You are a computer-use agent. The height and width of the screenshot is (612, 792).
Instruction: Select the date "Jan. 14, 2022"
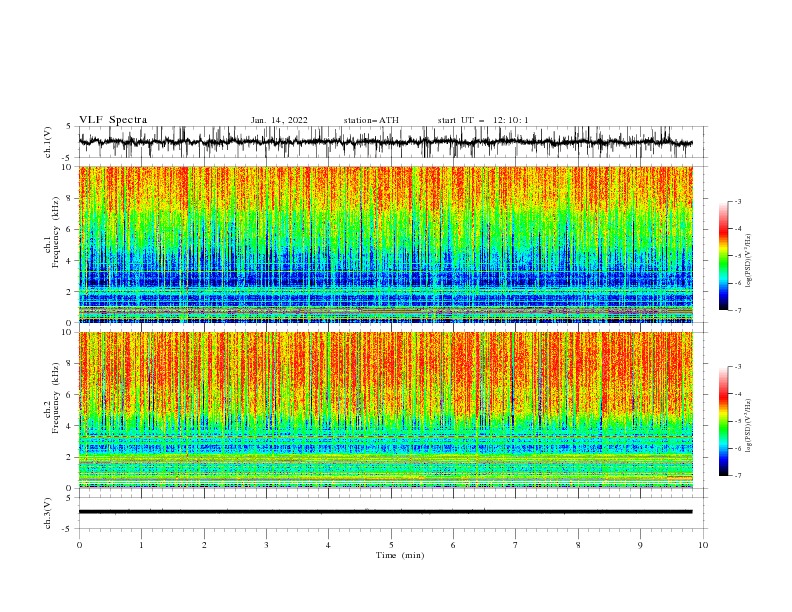(x=279, y=120)
